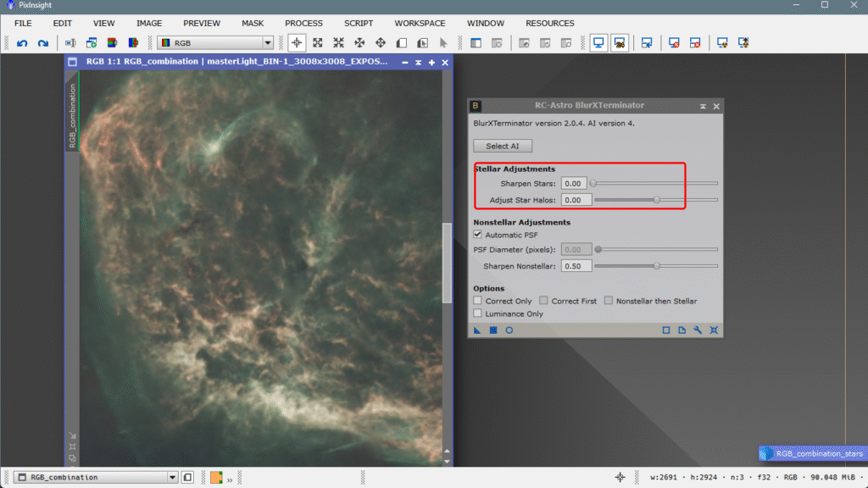Click the split RGB channels icon
Image resolution: width=868 pixels, height=488 pixels.
tap(133, 43)
